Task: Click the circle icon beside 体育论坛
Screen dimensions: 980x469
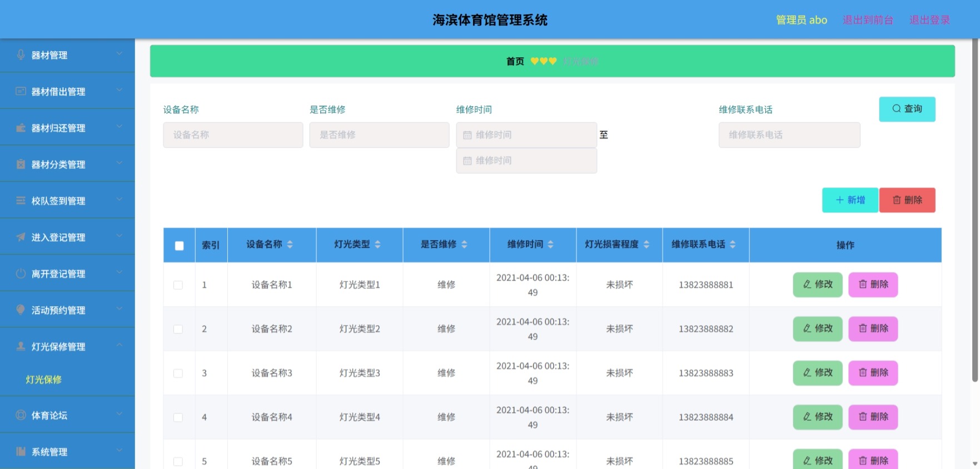Action: [21, 415]
